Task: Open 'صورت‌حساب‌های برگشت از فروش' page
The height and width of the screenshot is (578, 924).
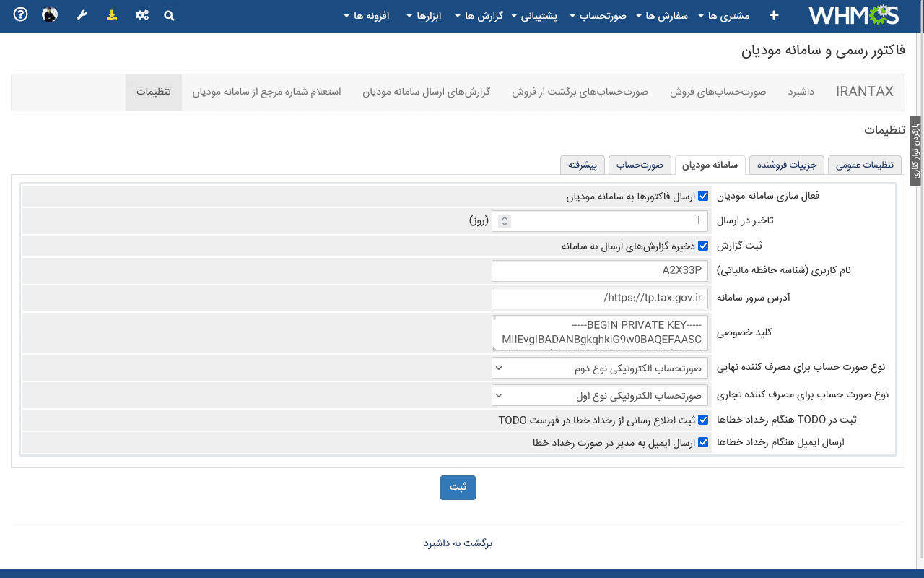Action: 580,92
